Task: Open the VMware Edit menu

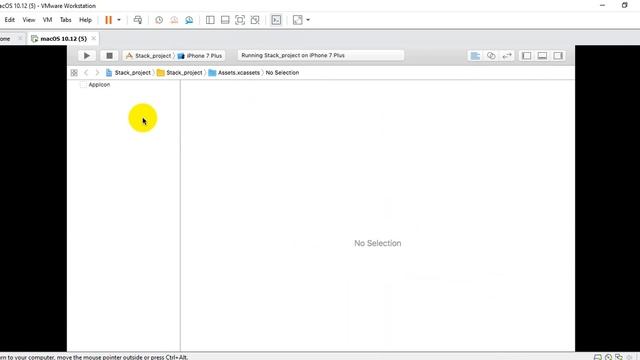Action: [x=10, y=20]
